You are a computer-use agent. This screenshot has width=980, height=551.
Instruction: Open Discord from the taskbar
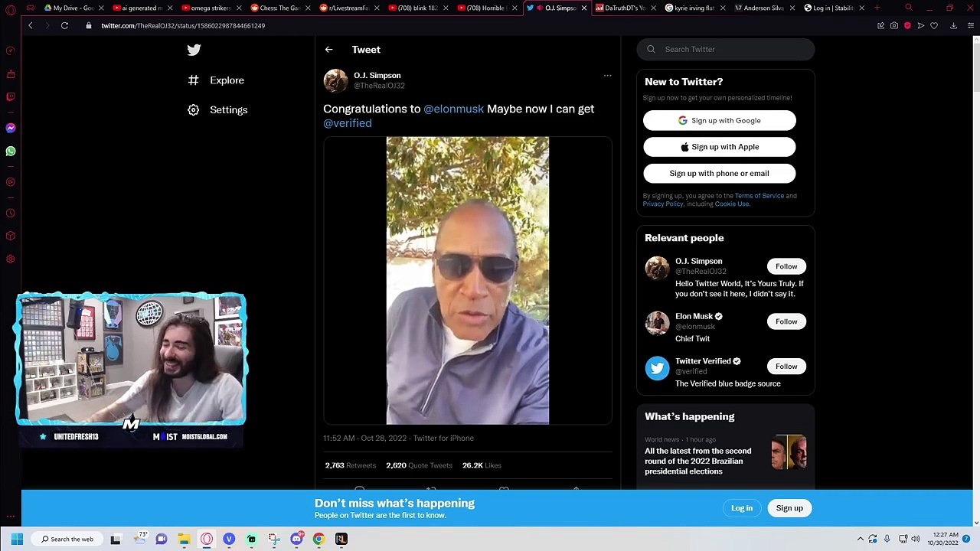(296, 539)
